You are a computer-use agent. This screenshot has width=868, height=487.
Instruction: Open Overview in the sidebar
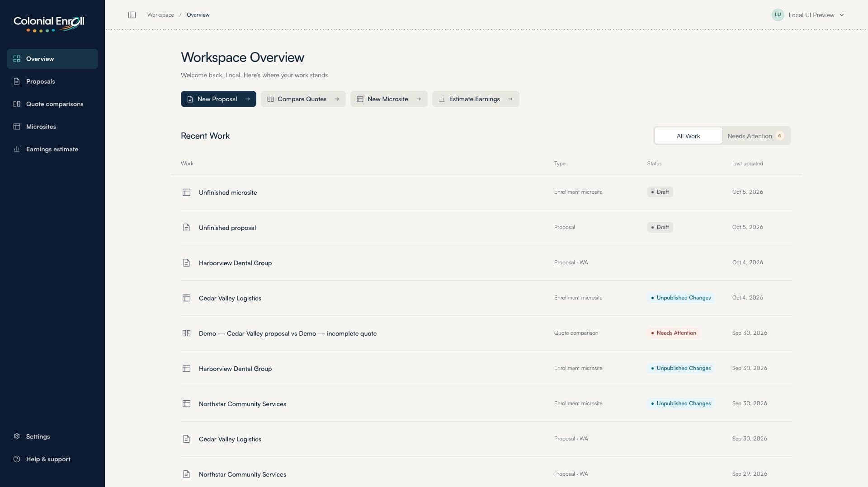click(52, 59)
